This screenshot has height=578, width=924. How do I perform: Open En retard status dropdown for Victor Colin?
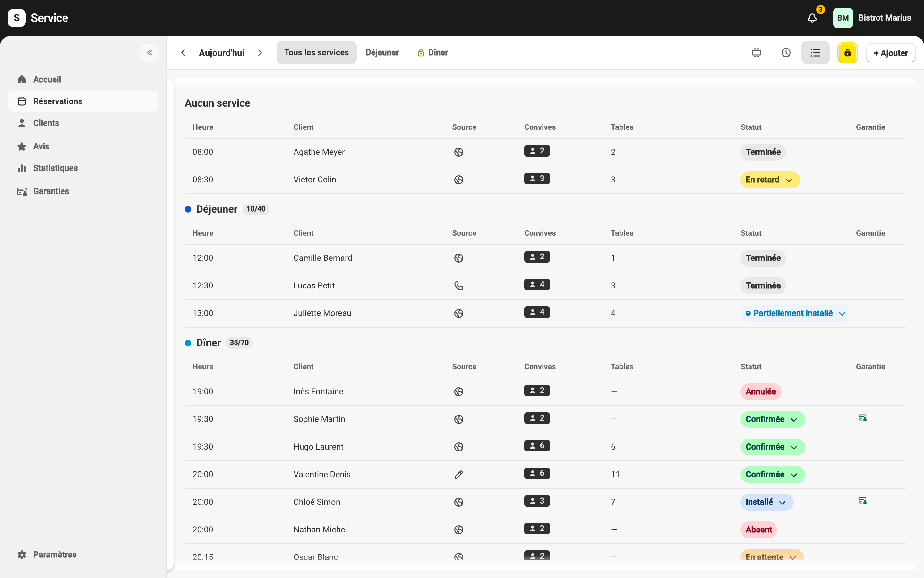(x=770, y=180)
